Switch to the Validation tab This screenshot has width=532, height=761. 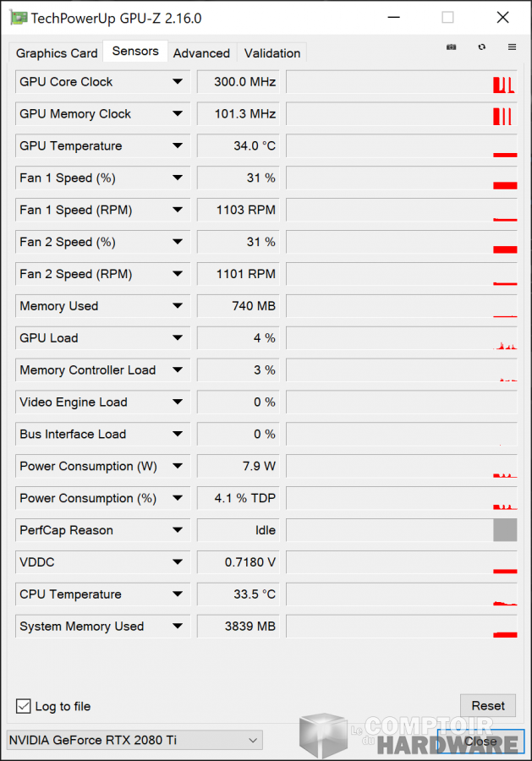point(271,52)
